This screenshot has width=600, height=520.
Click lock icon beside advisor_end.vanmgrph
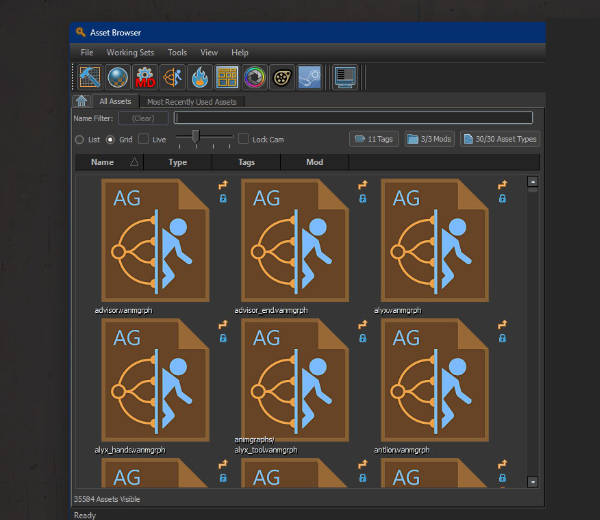coord(363,198)
